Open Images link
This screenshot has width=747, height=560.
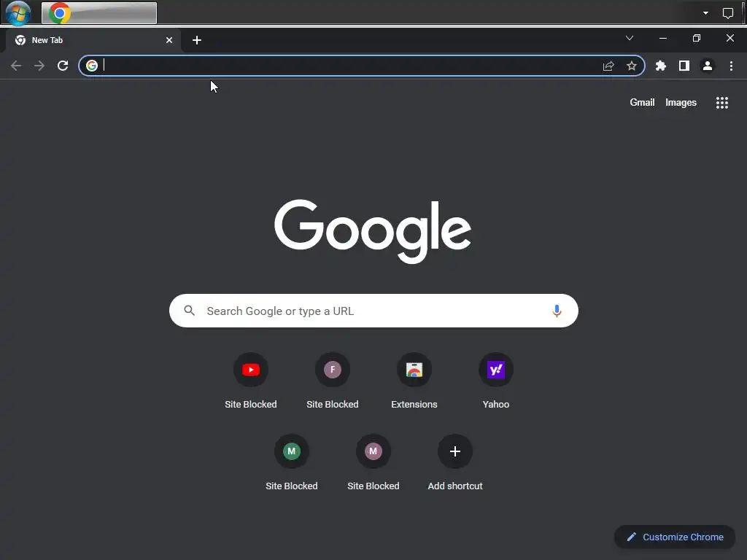point(681,102)
